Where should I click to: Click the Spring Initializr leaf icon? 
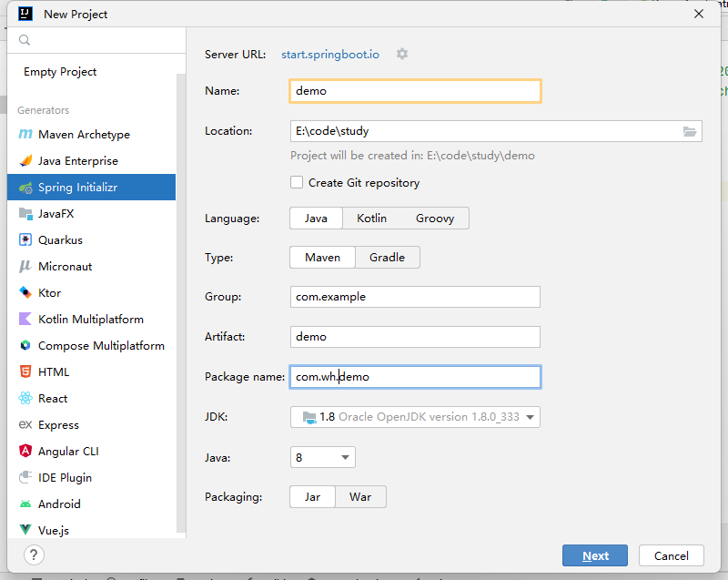[x=25, y=188]
